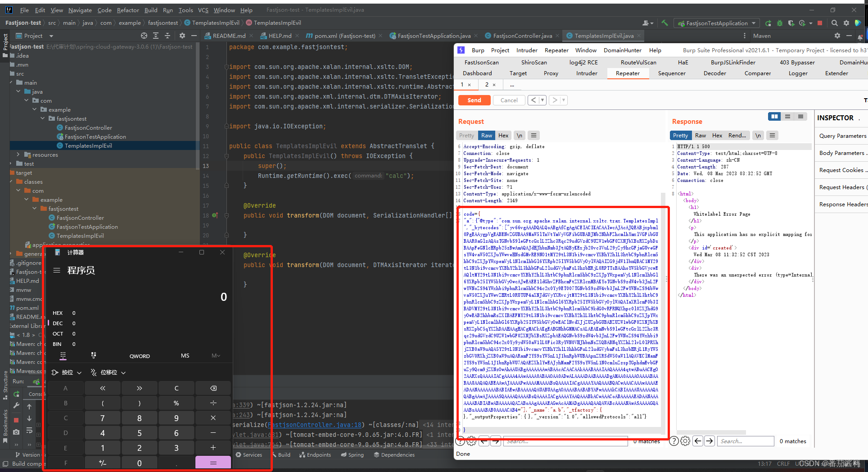The image size is (868, 472).
Task: Click the Cancel button in Repeater
Action: (509, 100)
